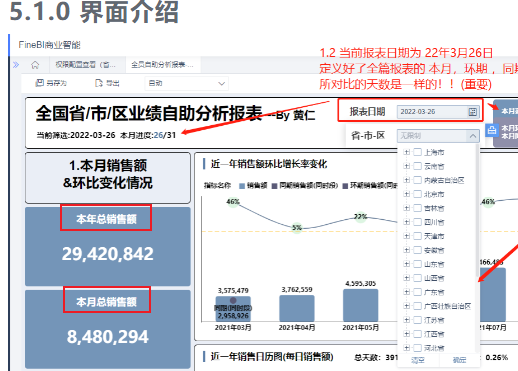518x371 pixels.
Task: Expand the 江西省 tree node
Action: 406,334
